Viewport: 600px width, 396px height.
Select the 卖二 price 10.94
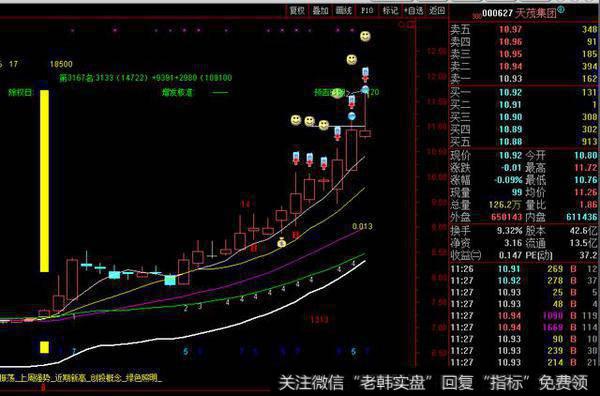coord(510,66)
